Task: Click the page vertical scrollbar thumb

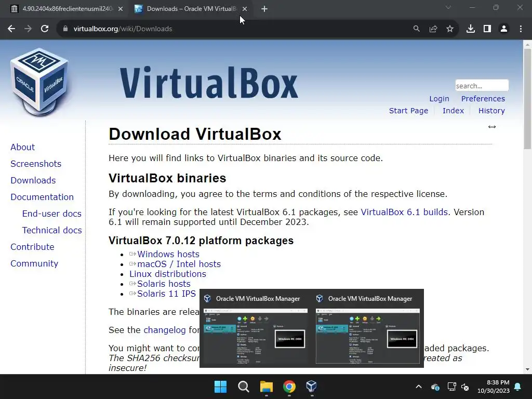Action: 527,99
